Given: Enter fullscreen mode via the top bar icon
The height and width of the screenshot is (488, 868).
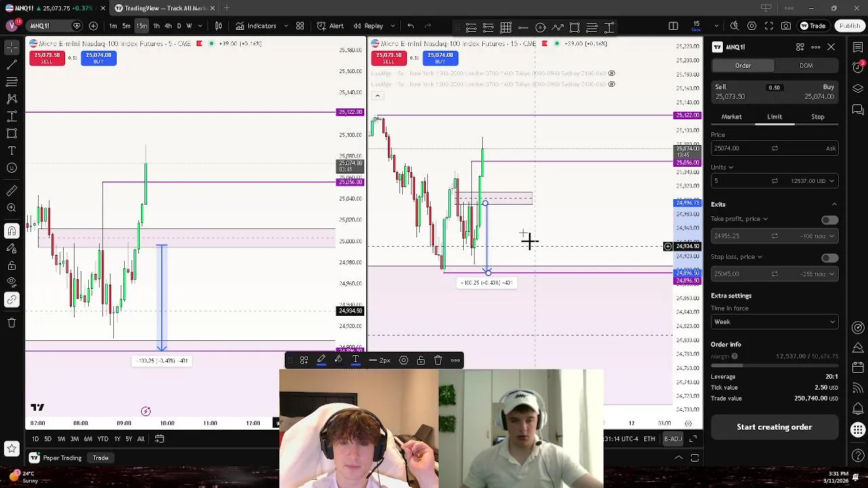Looking at the screenshot, I should 769,26.
